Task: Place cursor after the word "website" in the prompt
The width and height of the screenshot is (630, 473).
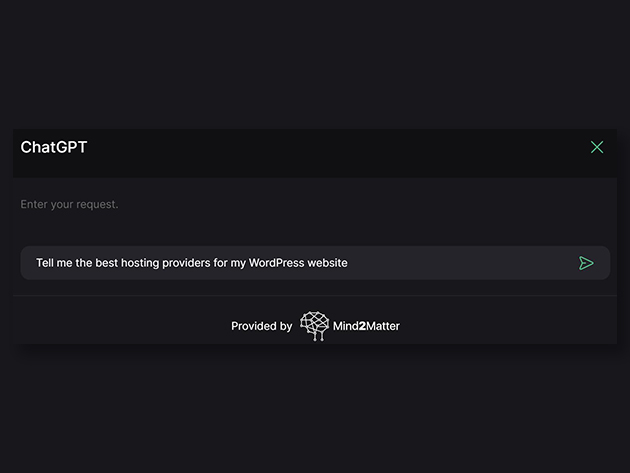Action: click(x=348, y=263)
